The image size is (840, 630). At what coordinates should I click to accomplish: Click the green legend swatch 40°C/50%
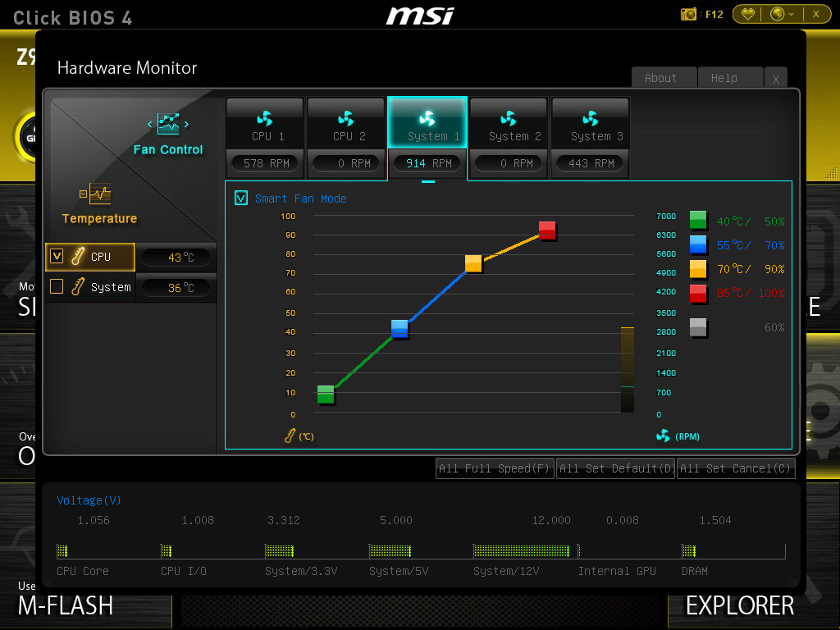(698, 220)
